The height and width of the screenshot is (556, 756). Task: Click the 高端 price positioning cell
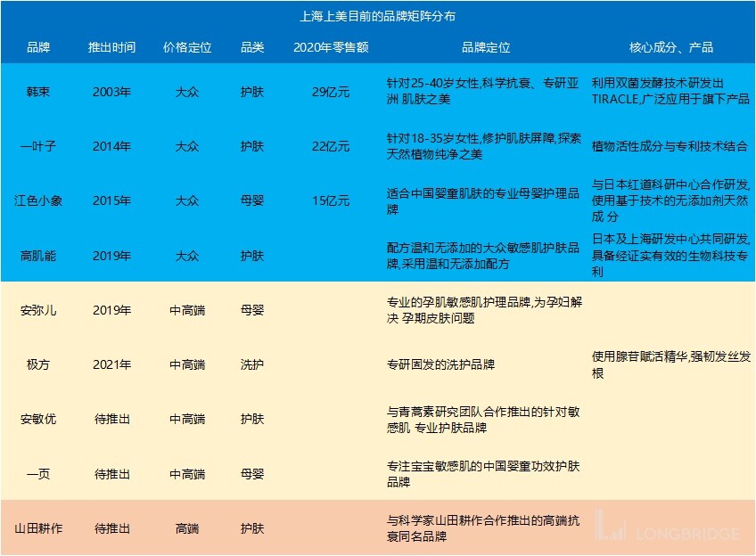188,527
